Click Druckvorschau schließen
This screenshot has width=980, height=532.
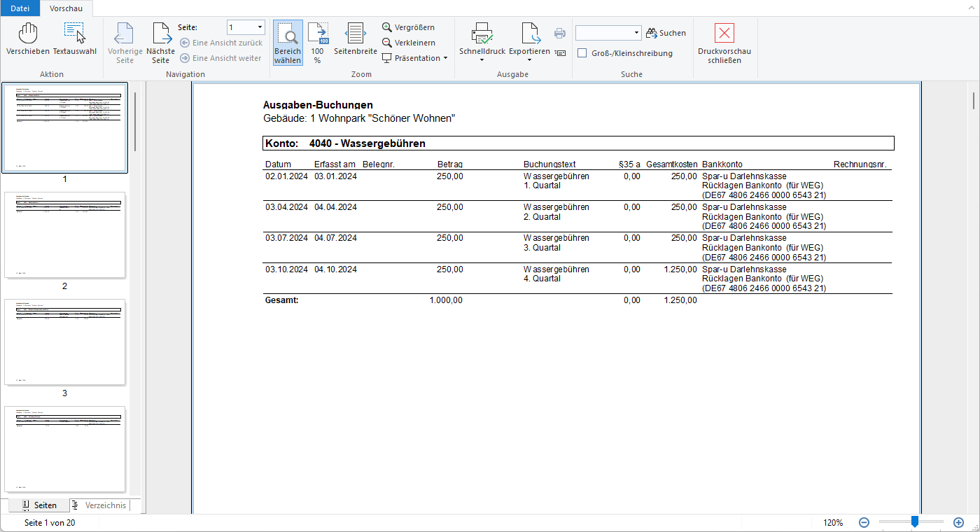point(724,43)
